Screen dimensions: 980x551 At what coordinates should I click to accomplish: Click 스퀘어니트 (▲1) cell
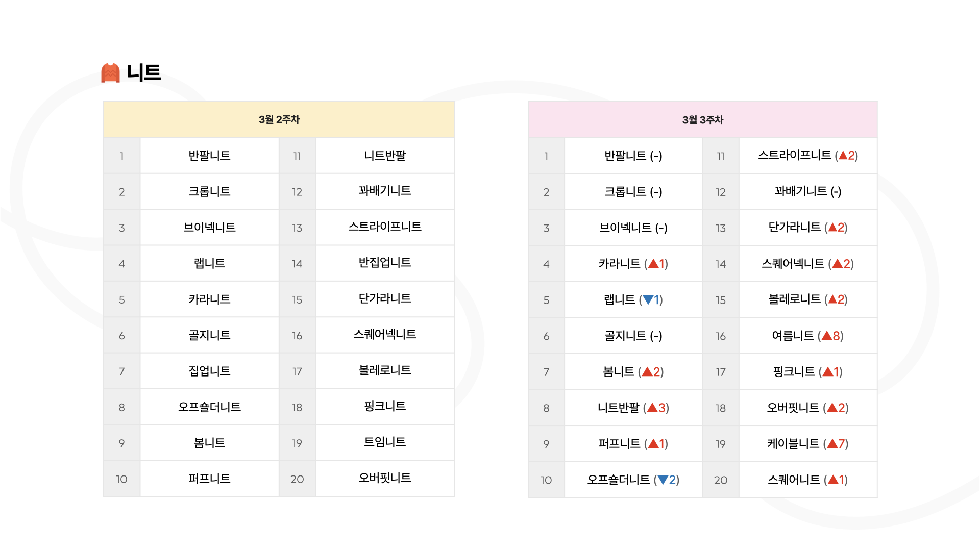click(x=808, y=480)
